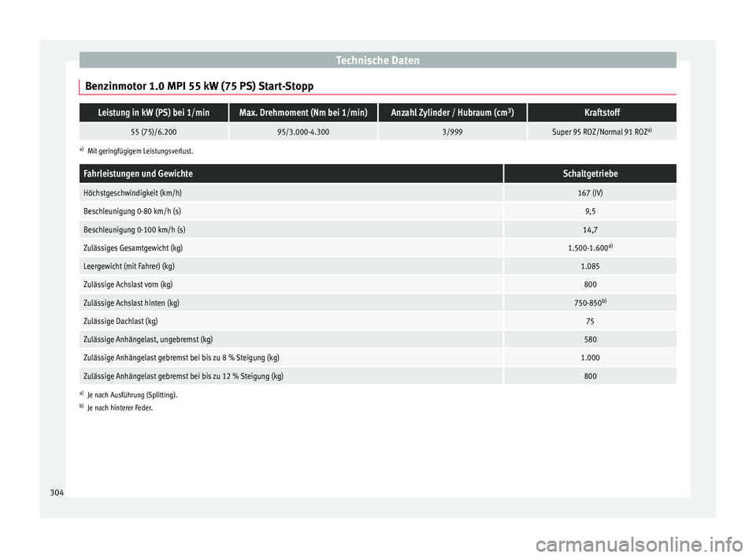The width and height of the screenshot is (756, 558).
Task: Select the acceleration value '14,7'
Action: pyautogui.click(x=590, y=230)
